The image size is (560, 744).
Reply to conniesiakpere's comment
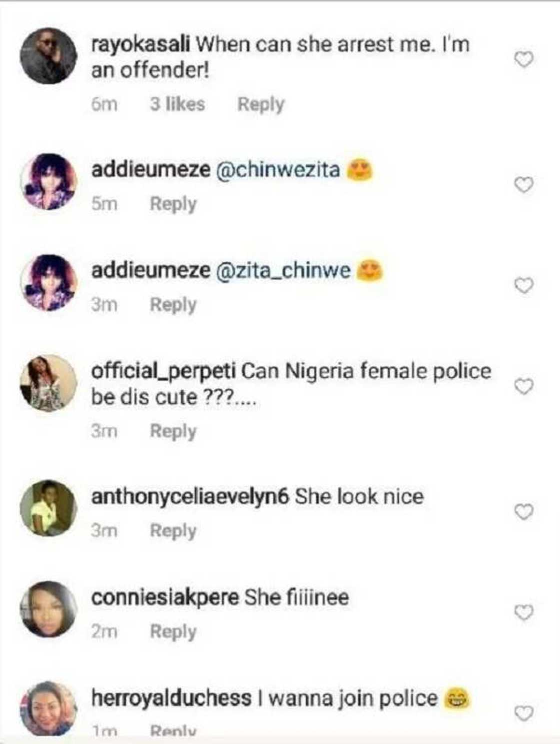[173, 631]
